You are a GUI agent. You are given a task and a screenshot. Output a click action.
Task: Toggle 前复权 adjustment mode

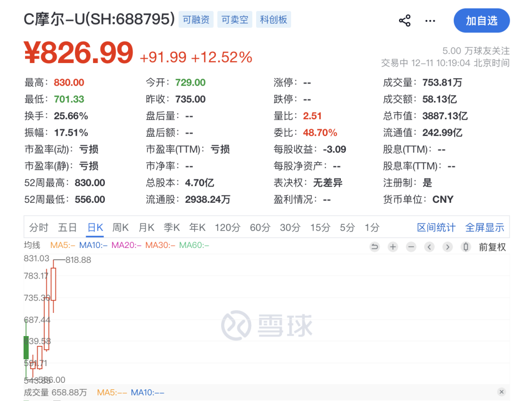(x=493, y=247)
